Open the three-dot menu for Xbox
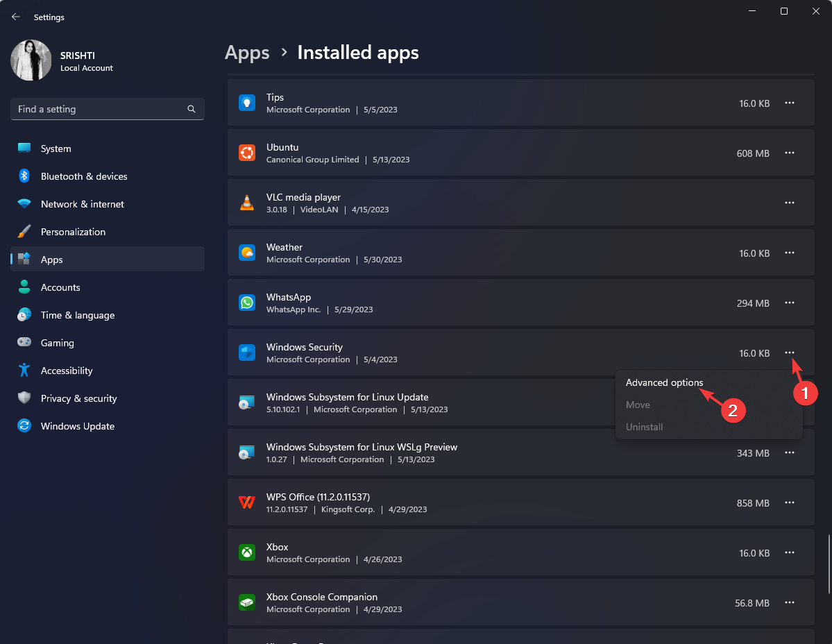Image resolution: width=832 pixels, height=644 pixels. click(790, 553)
